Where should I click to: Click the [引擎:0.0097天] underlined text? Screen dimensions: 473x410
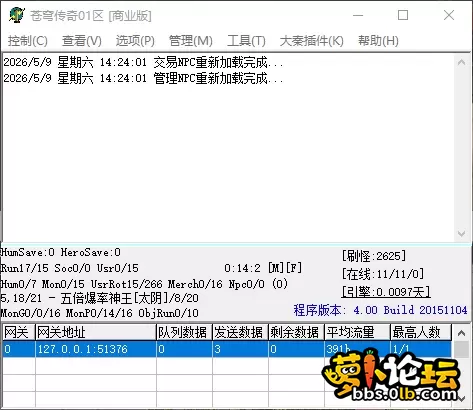click(386, 292)
